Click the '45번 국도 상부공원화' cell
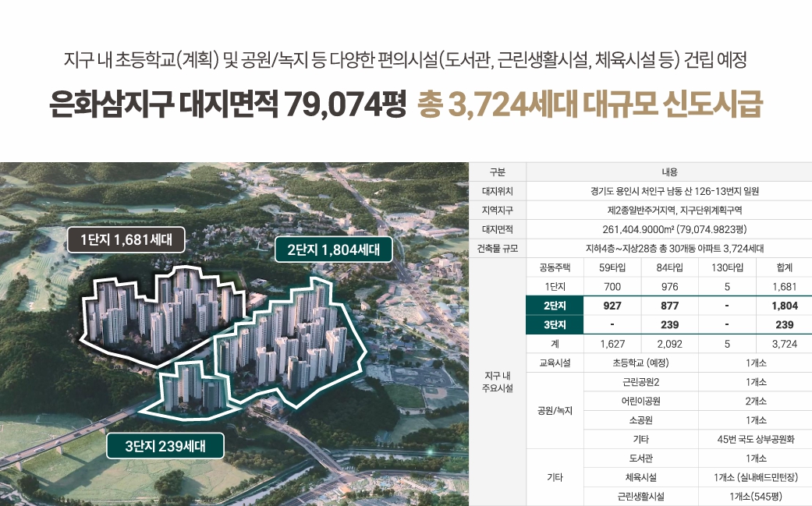812x506 pixels. point(756,439)
